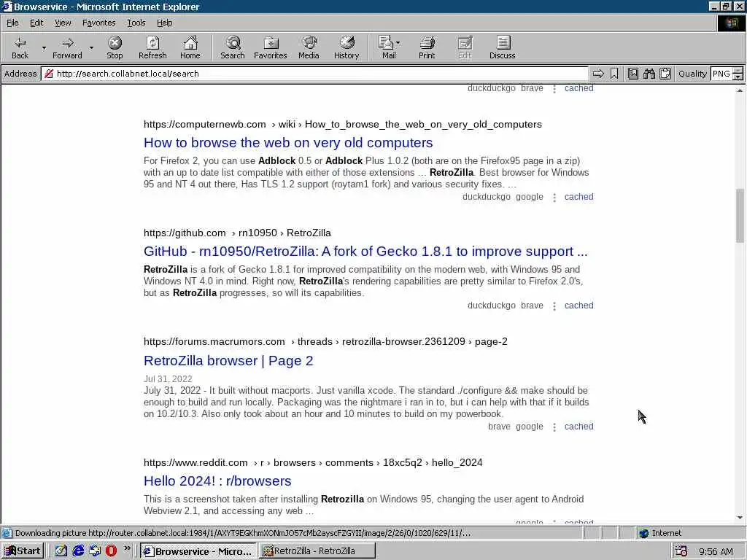The height and width of the screenshot is (560, 747).
Task: Open the Favorites toolbar pane
Action: (270, 47)
